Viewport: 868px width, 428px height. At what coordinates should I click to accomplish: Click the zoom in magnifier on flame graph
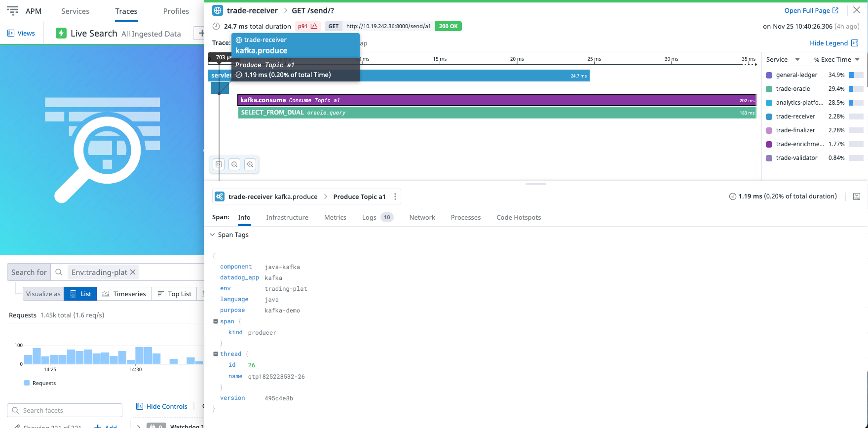(250, 164)
